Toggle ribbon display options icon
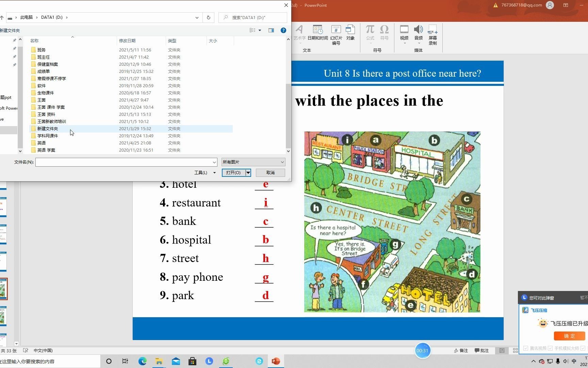588x368 pixels. [566, 5]
